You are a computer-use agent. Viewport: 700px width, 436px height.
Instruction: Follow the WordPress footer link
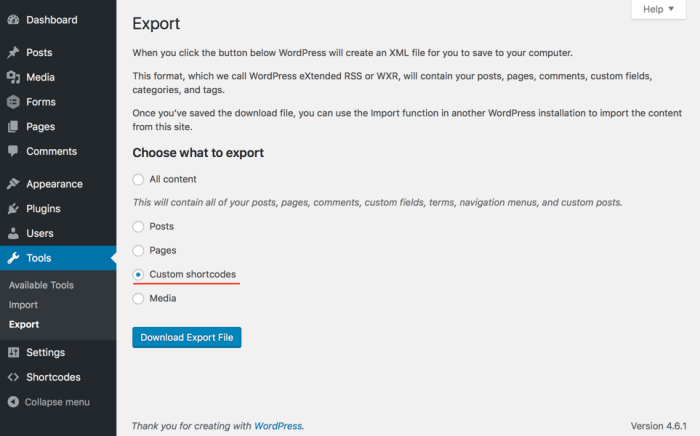[278, 426]
